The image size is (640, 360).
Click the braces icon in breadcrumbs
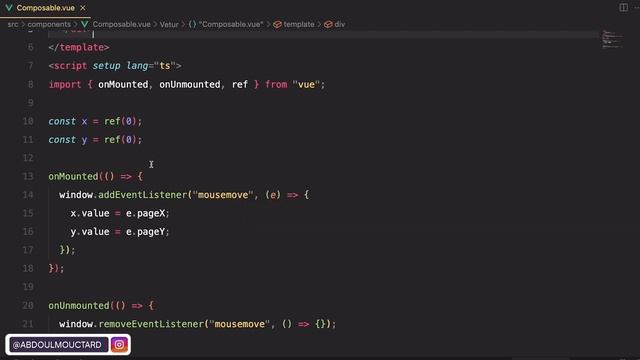192,24
